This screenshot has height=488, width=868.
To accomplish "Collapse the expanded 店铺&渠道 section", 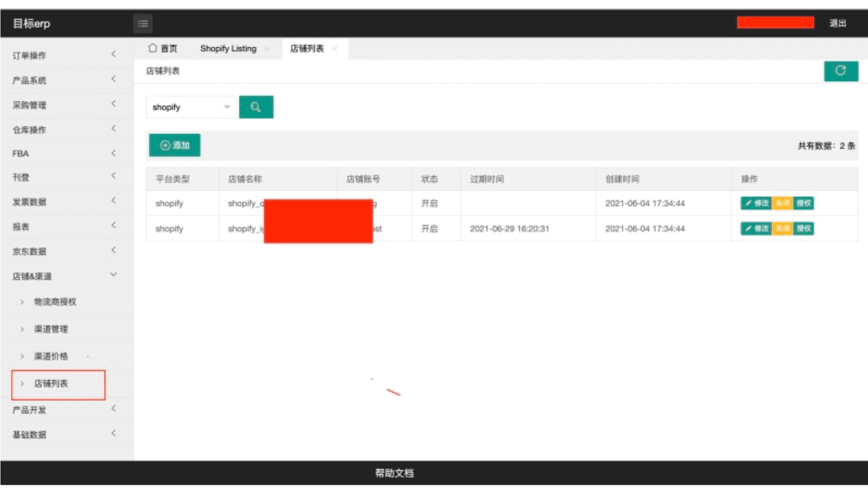I will (113, 275).
